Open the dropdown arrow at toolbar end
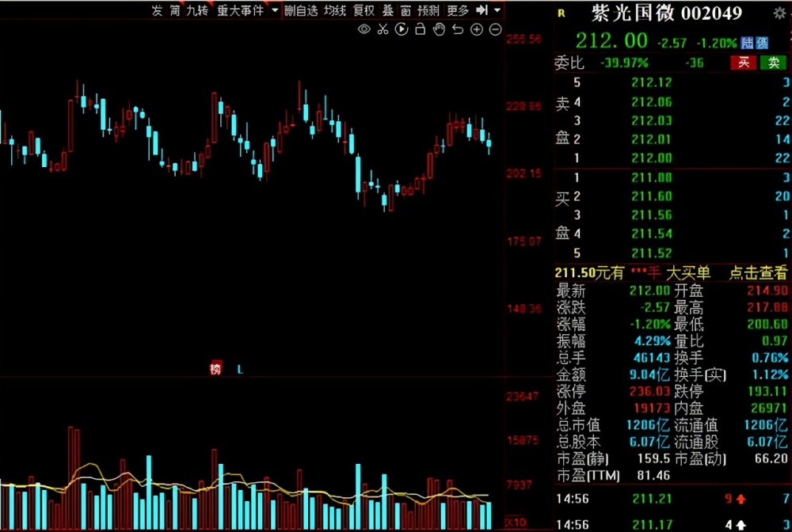The height and width of the screenshot is (532, 792). [497, 9]
